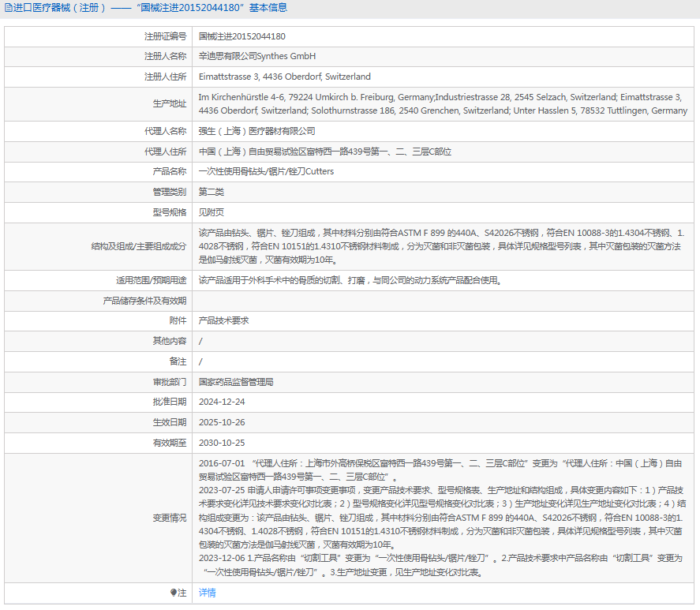Click the 变更情况 label
The height and width of the screenshot is (610, 700).
tap(169, 518)
